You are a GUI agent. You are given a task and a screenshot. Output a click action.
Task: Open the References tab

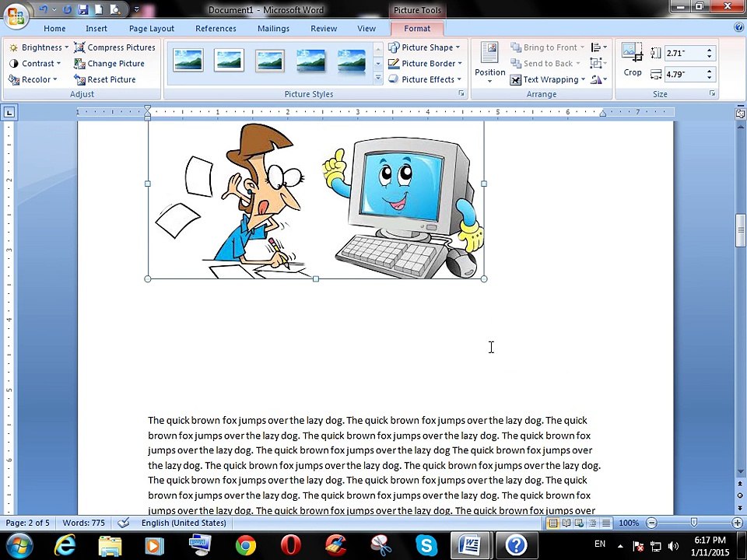(x=216, y=29)
